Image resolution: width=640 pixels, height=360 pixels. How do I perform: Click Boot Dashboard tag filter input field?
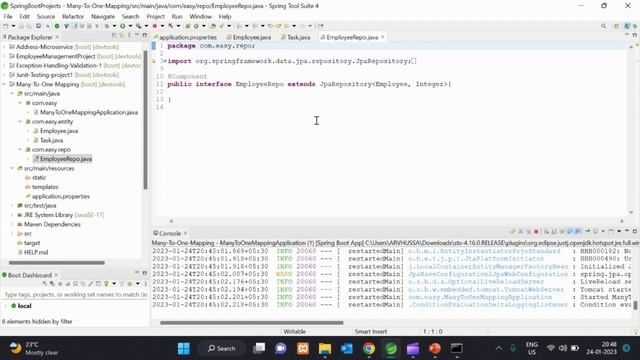(x=76, y=294)
